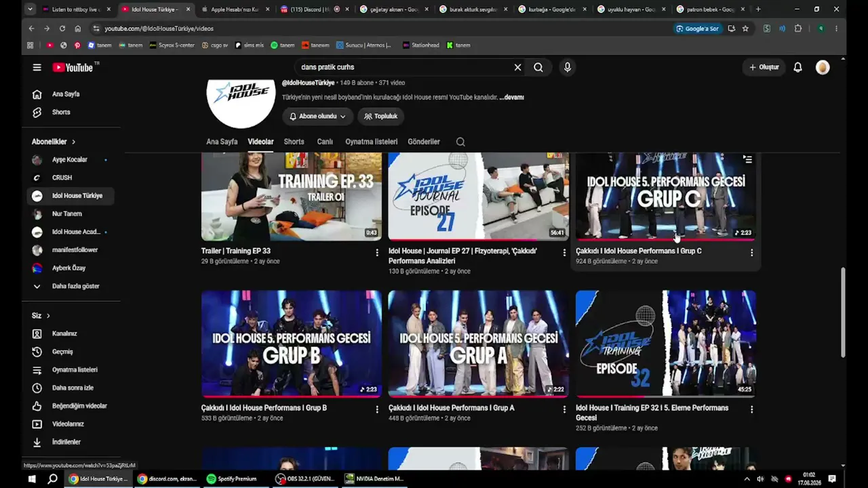Open Abone olundu subscription dropdown
The image size is (868, 488).
pyautogui.click(x=317, y=117)
